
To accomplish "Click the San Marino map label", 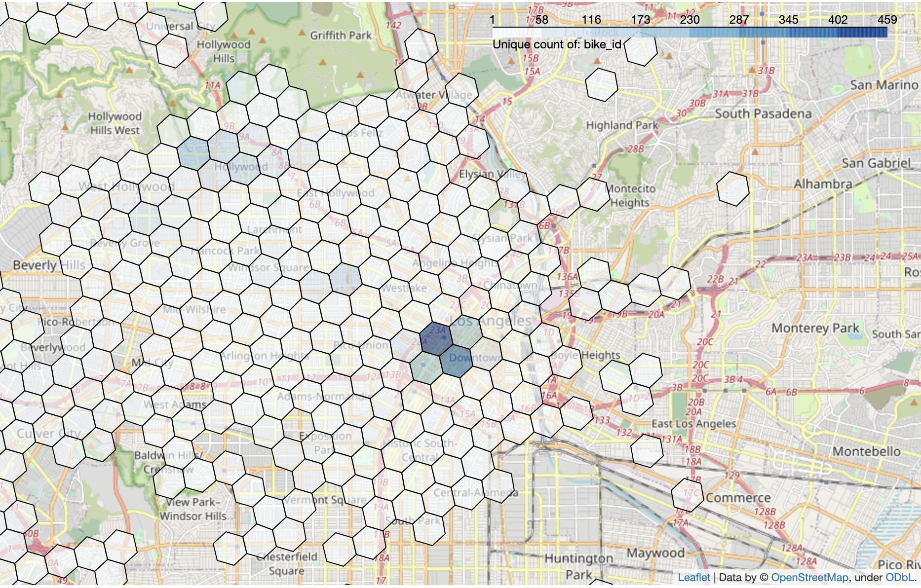I will click(884, 85).
